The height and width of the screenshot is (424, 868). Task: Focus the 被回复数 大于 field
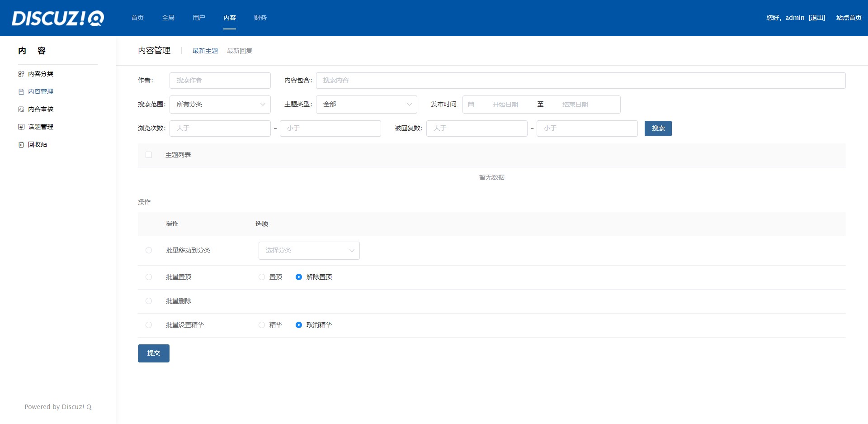[477, 129]
